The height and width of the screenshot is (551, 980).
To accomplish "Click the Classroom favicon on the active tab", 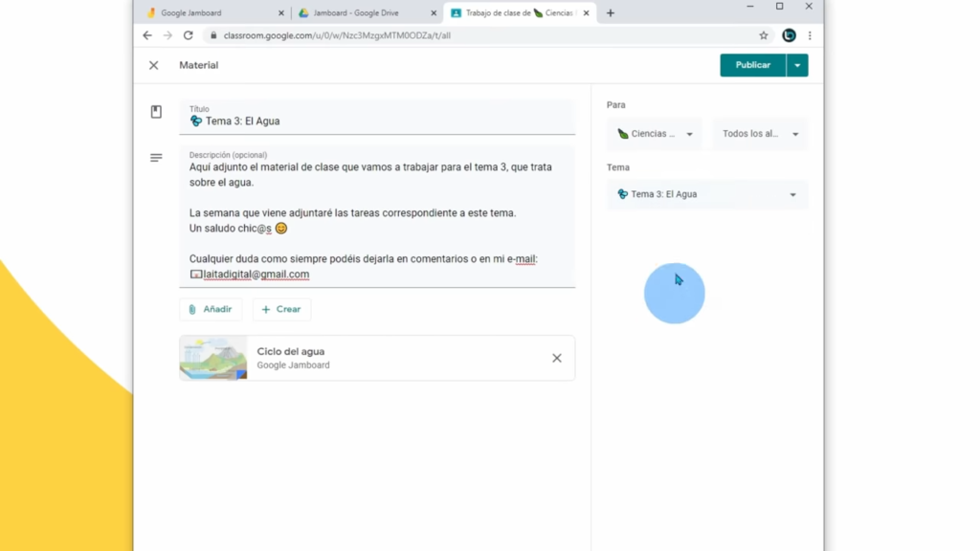I will (x=457, y=13).
